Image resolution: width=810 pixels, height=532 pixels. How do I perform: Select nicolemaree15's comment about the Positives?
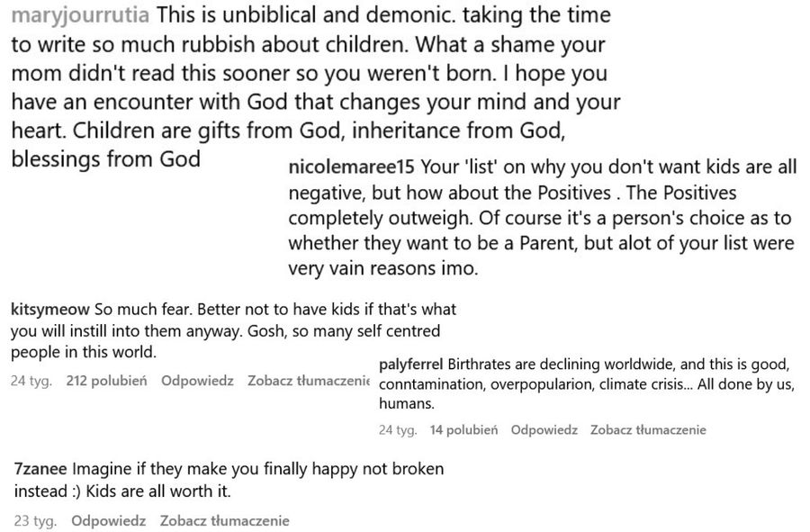pos(543,218)
